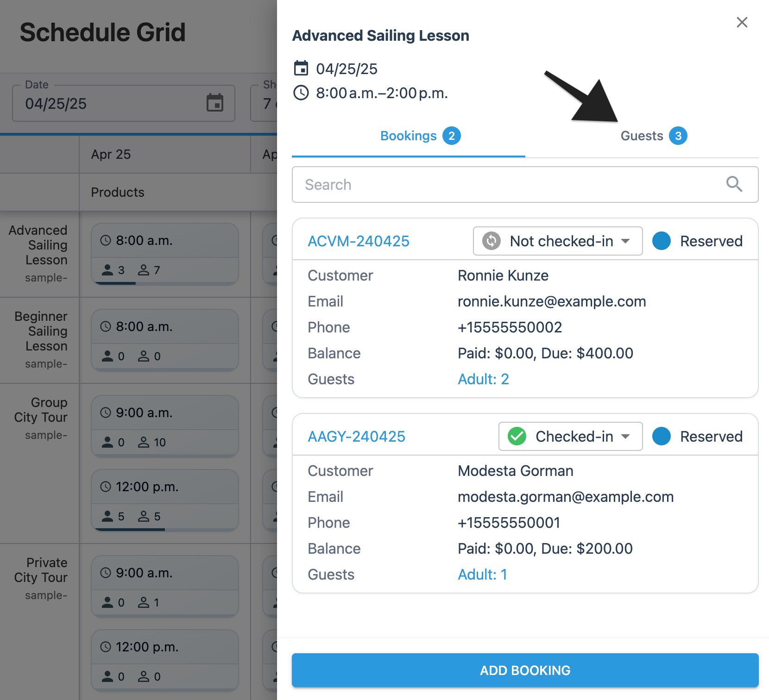Click clock icon in Private City Tour 9:00 a.m. slot
769x700 pixels.
coord(106,573)
